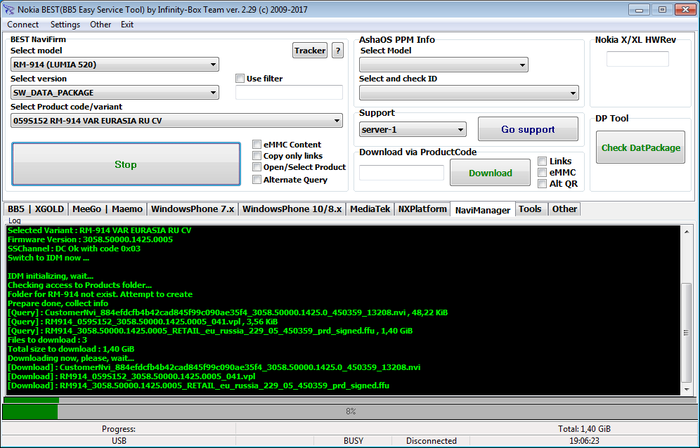Switch to the Other tab

pos(564,209)
